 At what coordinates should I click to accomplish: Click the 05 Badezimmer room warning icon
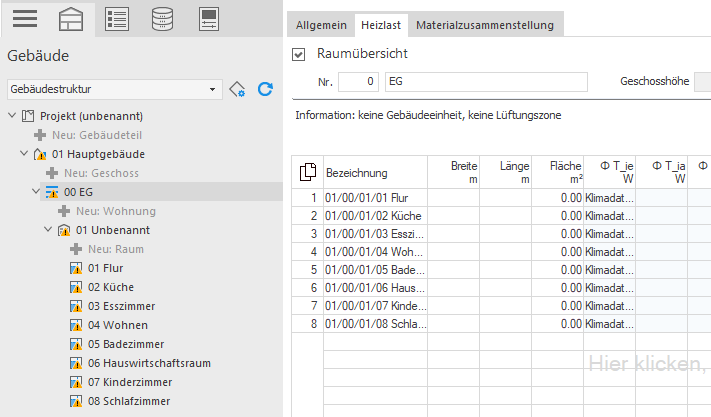tap(76, 344)
